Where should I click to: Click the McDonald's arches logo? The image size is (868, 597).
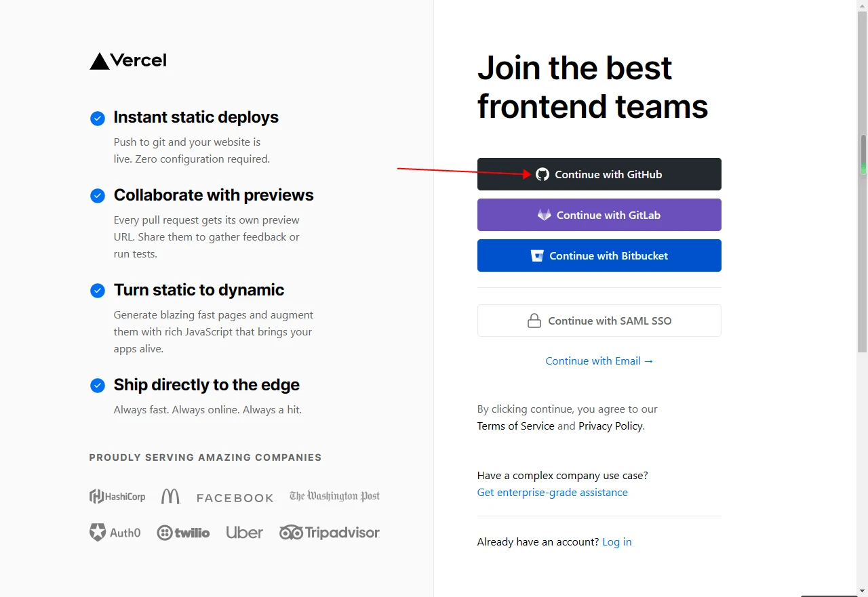(171, 497)
